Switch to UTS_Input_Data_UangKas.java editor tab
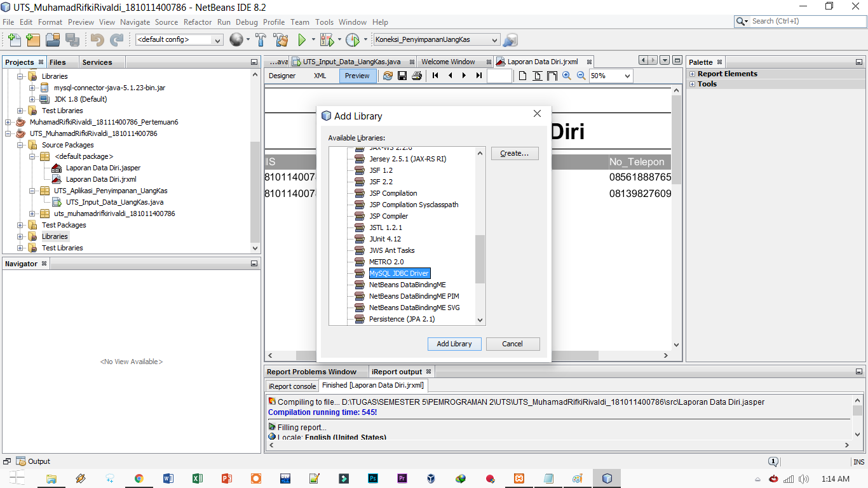The image size is (868, 488). tap(351, 62)
